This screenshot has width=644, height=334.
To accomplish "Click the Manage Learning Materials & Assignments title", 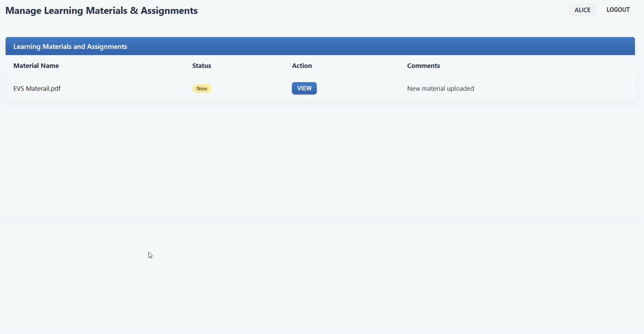I will [x=102, y=11].
